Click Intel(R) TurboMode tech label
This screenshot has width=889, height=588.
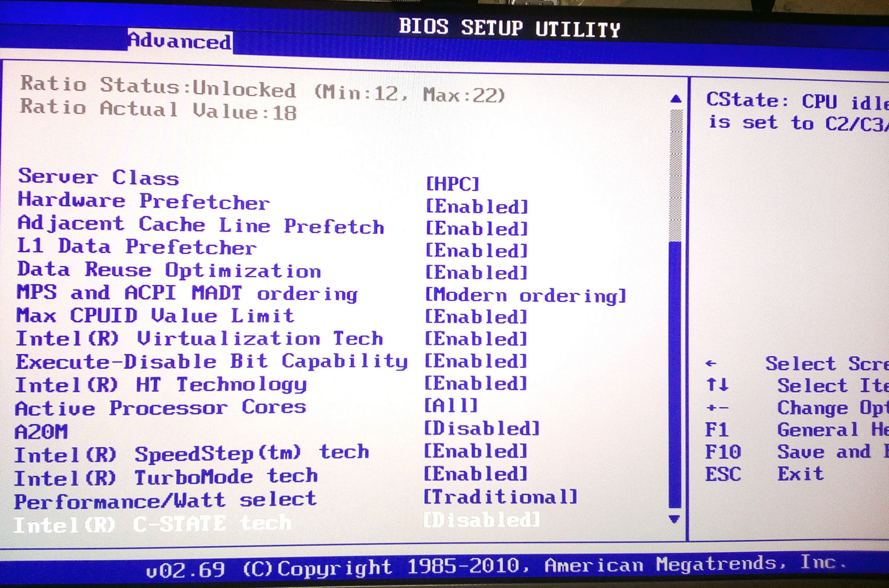pos(166,477)
